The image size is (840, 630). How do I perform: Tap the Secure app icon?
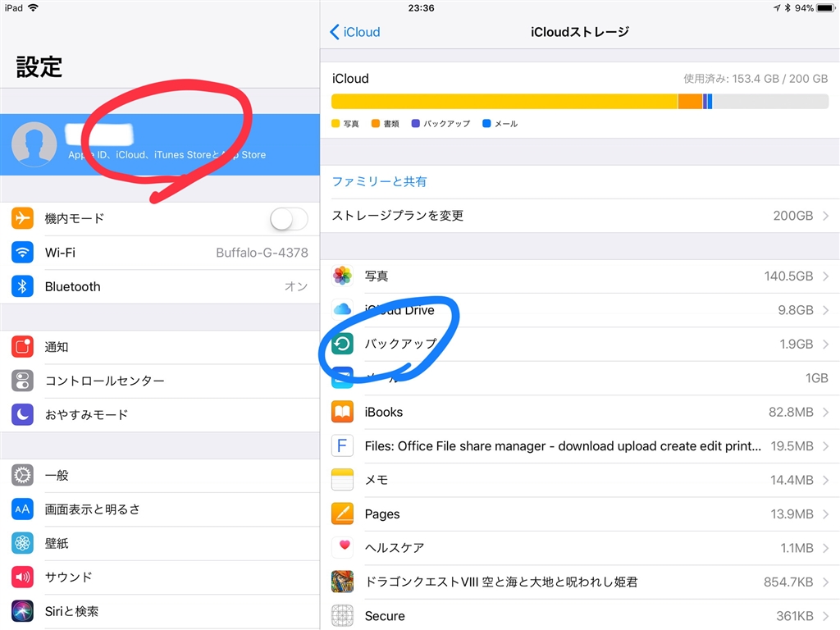coord(342,615)
